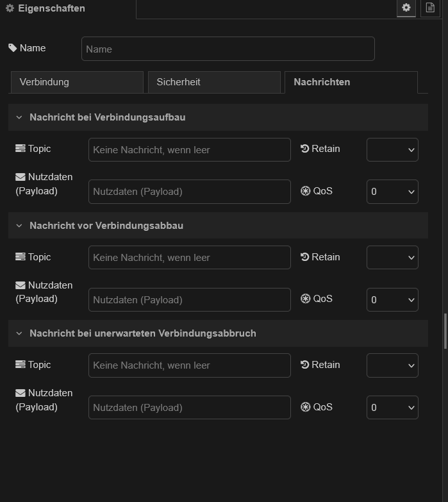Select the Nachrichten tab

(351, 82)
